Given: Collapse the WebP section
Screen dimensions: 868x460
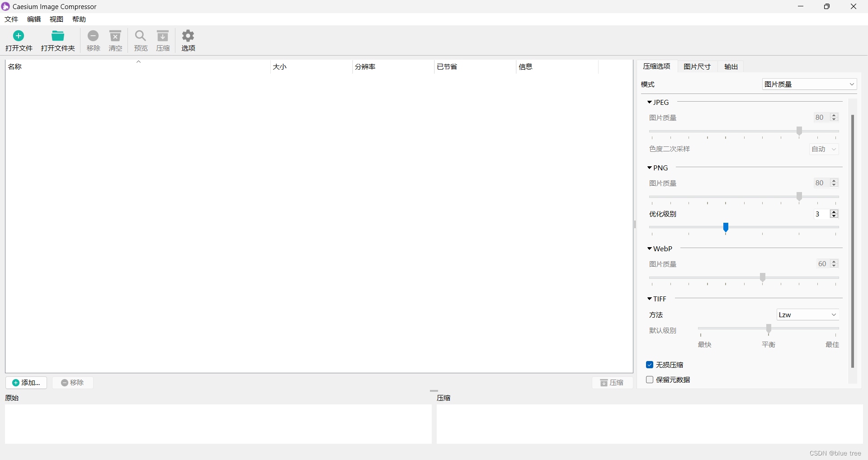Looking at the screenshot, I should coord(650,249).
